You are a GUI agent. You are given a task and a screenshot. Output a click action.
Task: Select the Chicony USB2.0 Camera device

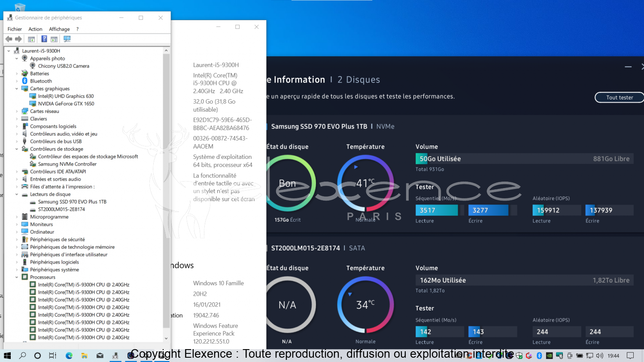pos(64,66)
